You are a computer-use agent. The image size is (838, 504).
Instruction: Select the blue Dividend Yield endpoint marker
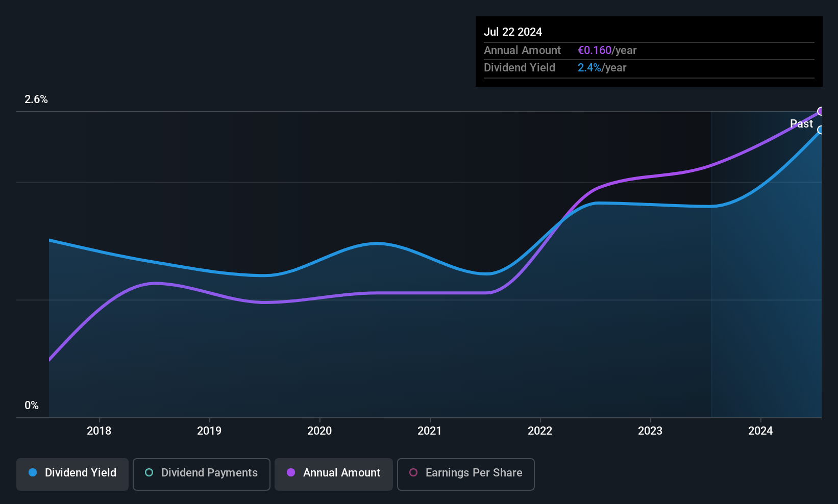tap(821, 130)
